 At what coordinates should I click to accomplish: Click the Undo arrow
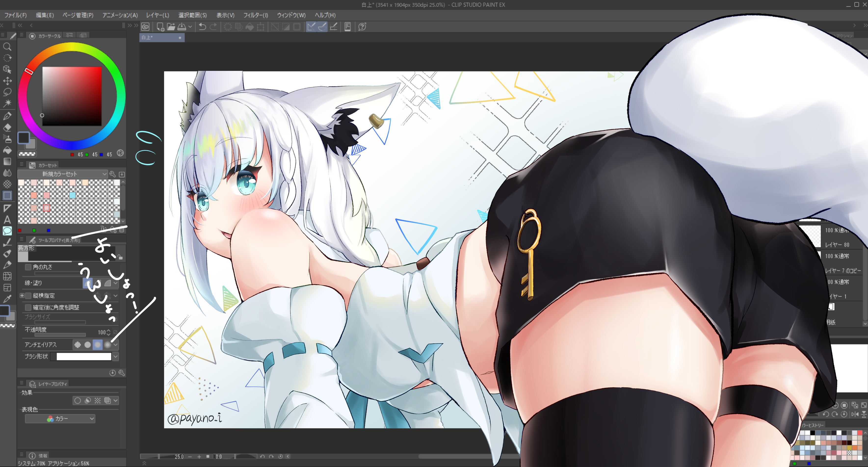(202, 27)
